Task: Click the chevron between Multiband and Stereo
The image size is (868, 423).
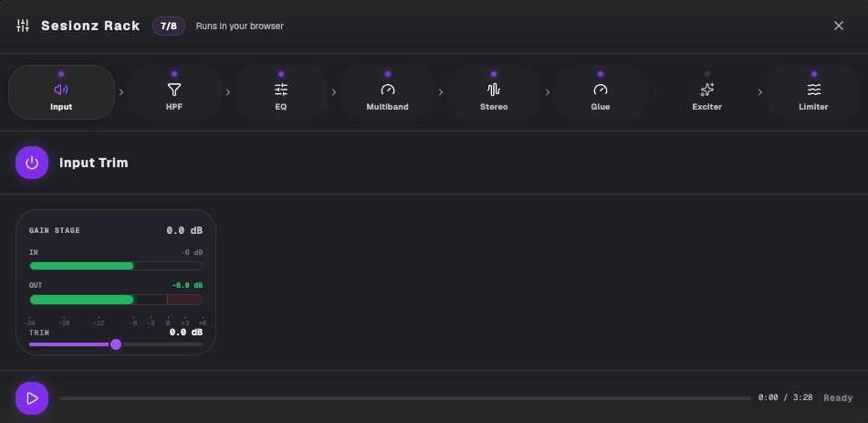Action: point(441,92)
